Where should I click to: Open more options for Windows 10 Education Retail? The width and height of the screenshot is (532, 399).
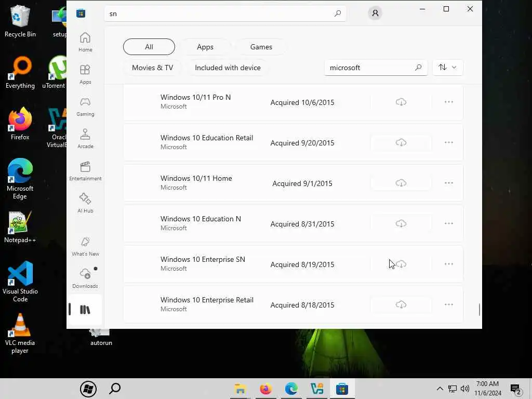click(448, 142)
